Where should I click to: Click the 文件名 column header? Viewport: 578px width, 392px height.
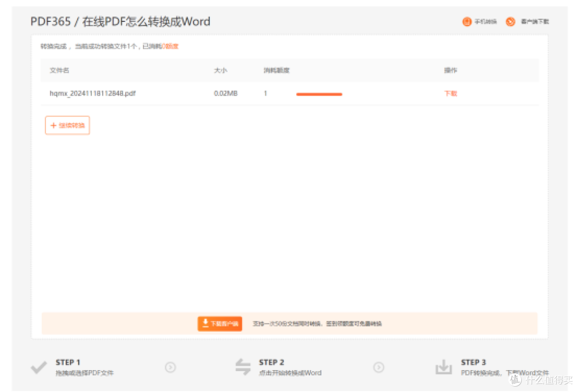[59, 71]
